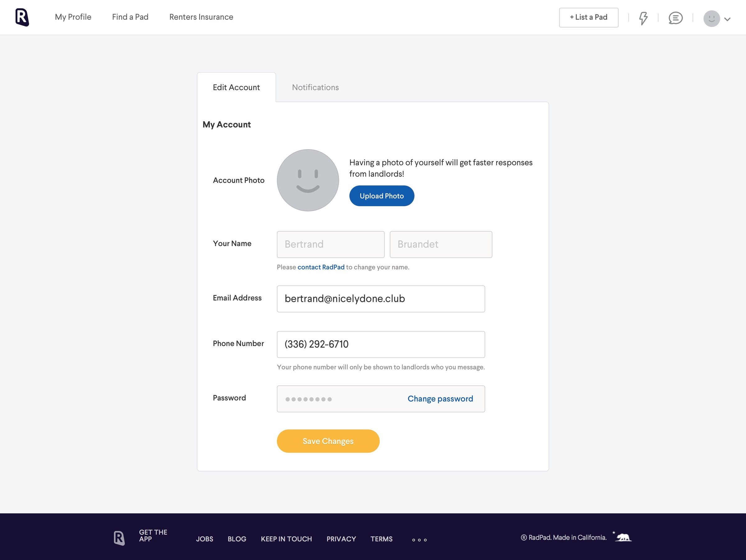Click the footer RadPad logo

pyautogui.click(x=119, y=538)
